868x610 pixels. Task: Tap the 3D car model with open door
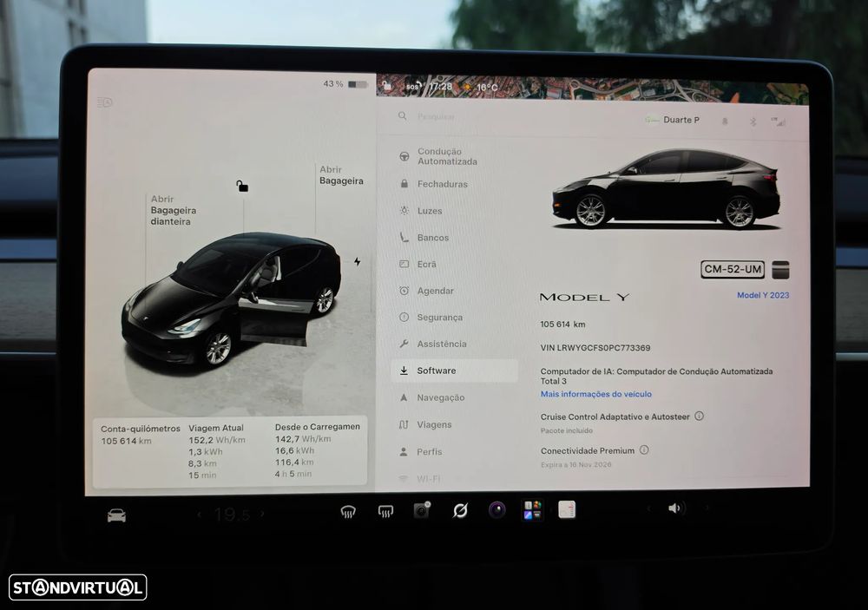(x=231, y=298)
